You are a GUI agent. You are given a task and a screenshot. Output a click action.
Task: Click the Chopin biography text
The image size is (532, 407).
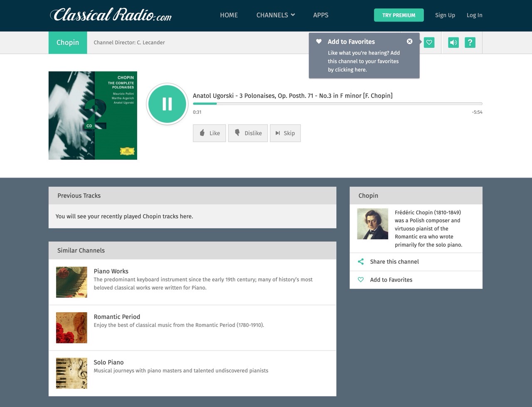[429, 228]
